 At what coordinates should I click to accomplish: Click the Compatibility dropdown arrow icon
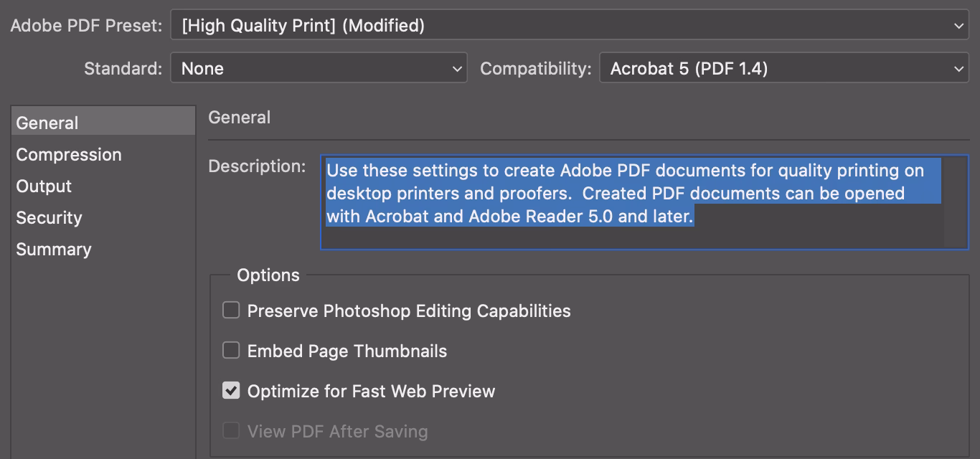tap(959, 68)
